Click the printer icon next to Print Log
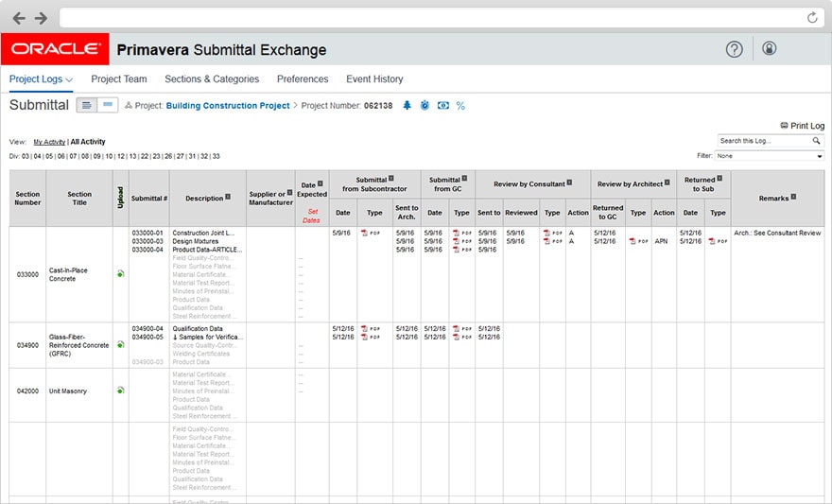832x504 pixels. [x=784, y=125]
